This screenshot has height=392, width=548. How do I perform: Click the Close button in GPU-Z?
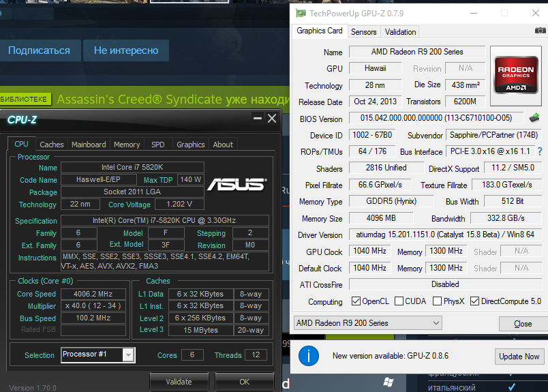tap(523, 324)
